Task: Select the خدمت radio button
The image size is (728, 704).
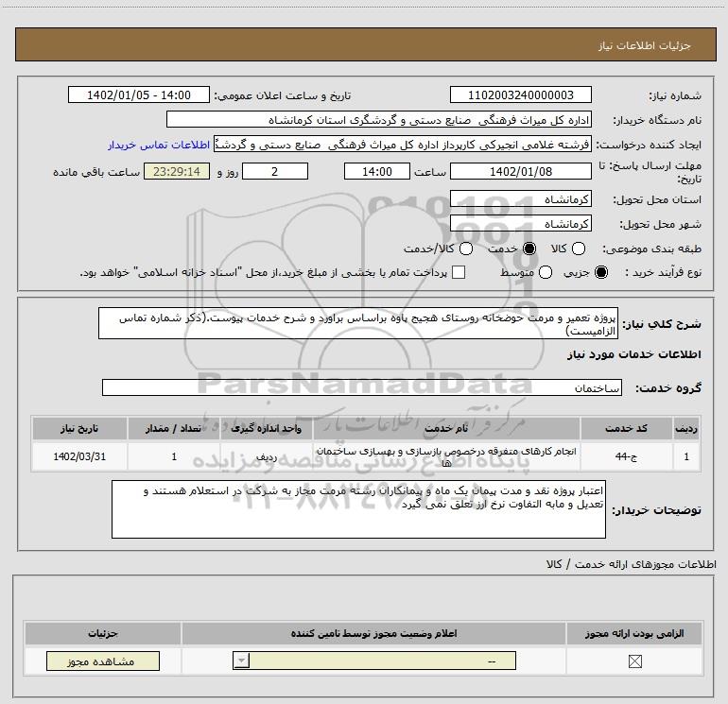Action: point(529,249)
